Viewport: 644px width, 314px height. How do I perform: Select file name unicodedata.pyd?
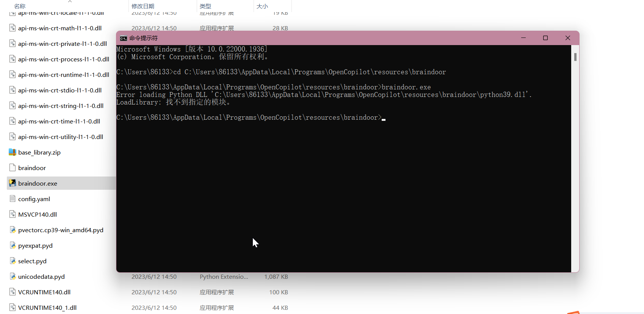pos(41,277)
